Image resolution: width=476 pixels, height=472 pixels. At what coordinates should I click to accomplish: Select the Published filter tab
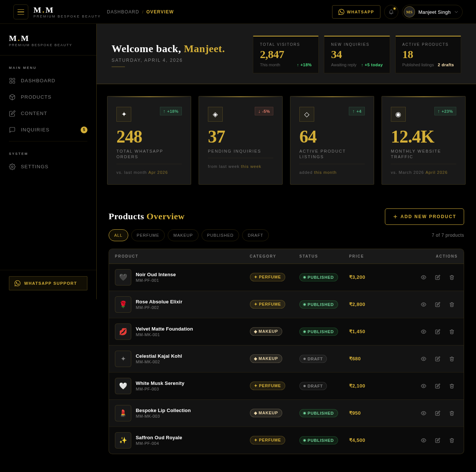[x=220, y=235]
